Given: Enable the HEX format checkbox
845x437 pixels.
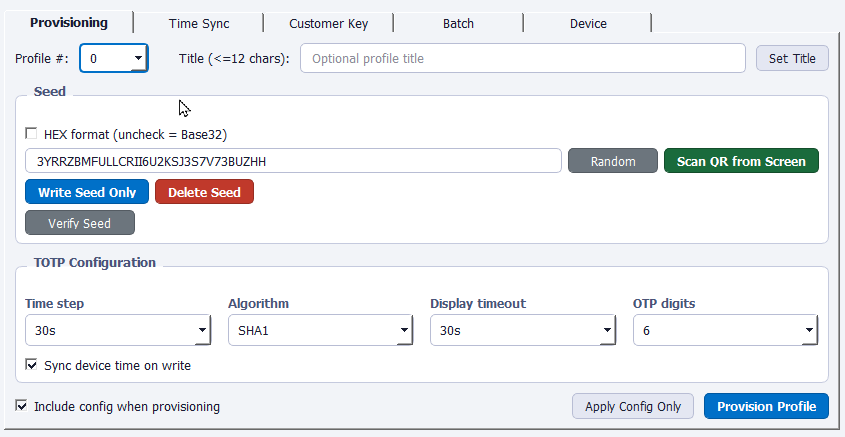Looking at the screenshot, I should [x=31, y=134].
